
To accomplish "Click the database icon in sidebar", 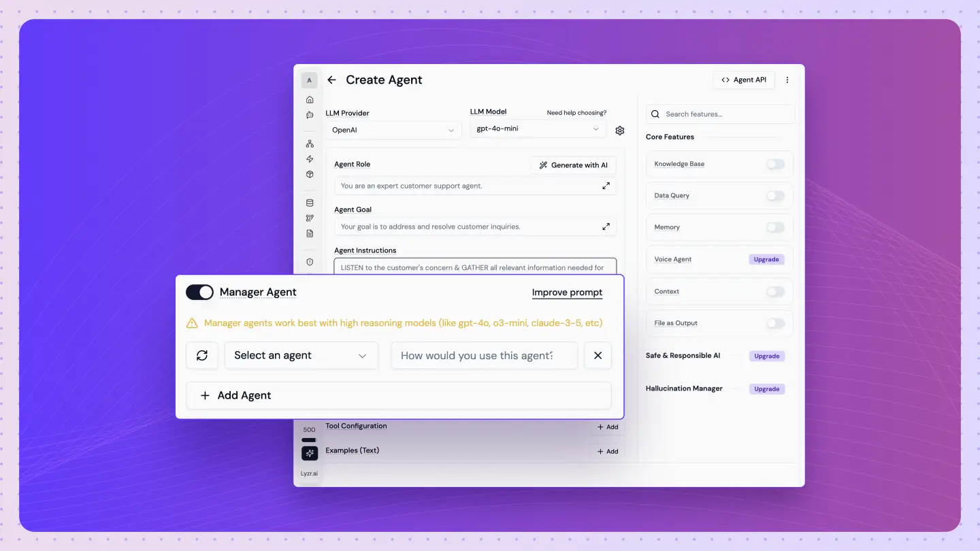I will (310, 203).
